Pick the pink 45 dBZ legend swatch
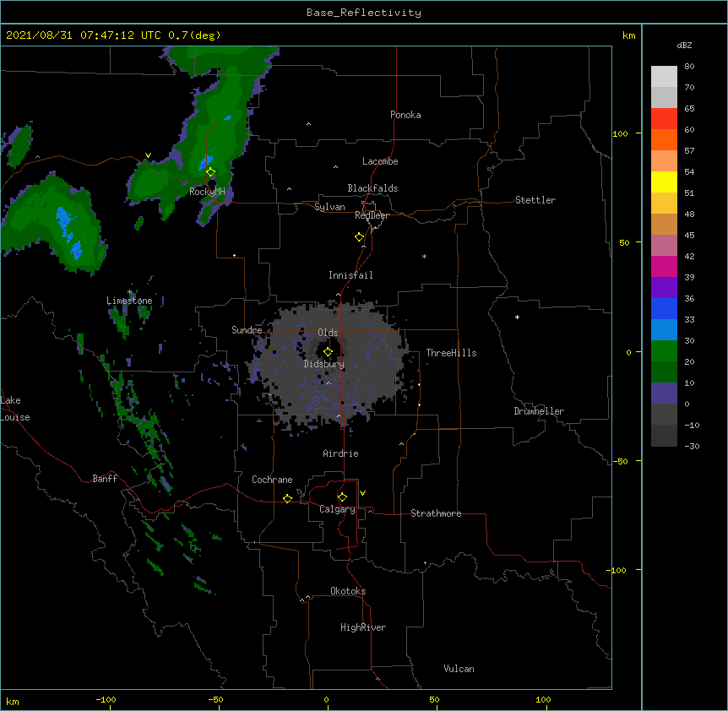The image size is (728, 711). [664, 245]
